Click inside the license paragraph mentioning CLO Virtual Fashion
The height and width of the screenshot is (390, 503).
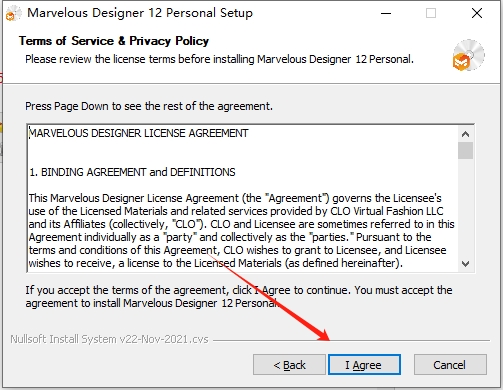pyautogui.click(x=241, y=231)
